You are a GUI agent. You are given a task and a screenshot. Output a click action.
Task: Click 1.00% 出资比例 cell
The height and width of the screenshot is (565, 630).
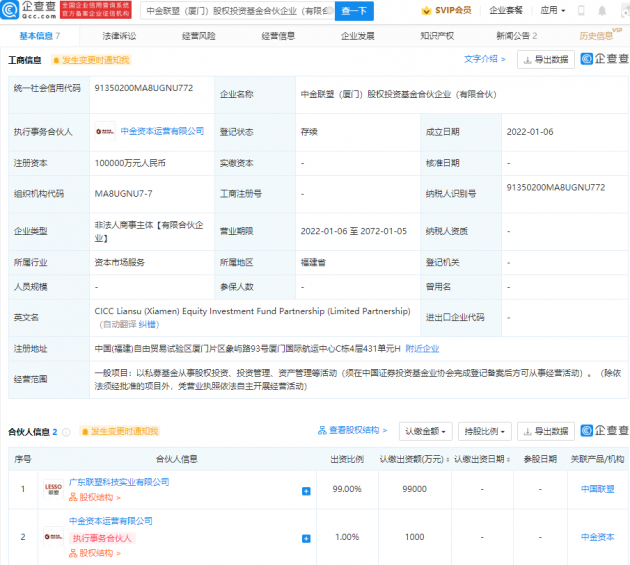347,537
